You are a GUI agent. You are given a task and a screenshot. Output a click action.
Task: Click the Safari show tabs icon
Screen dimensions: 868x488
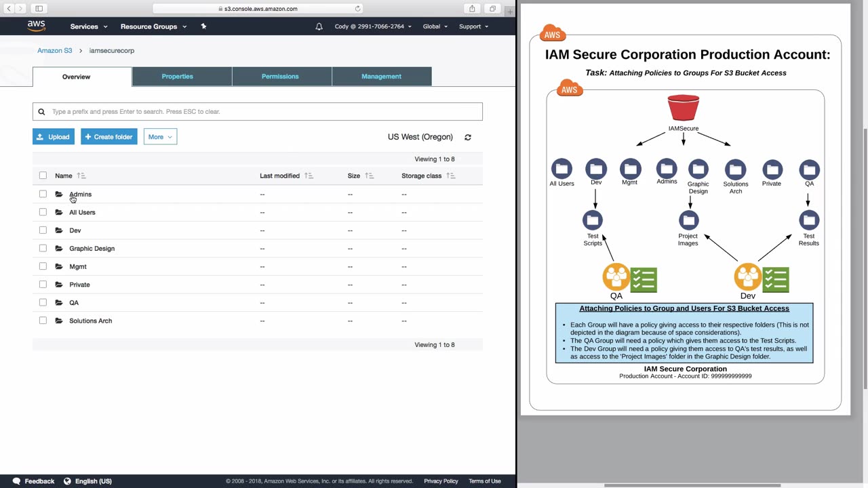[x=492, y=9]
